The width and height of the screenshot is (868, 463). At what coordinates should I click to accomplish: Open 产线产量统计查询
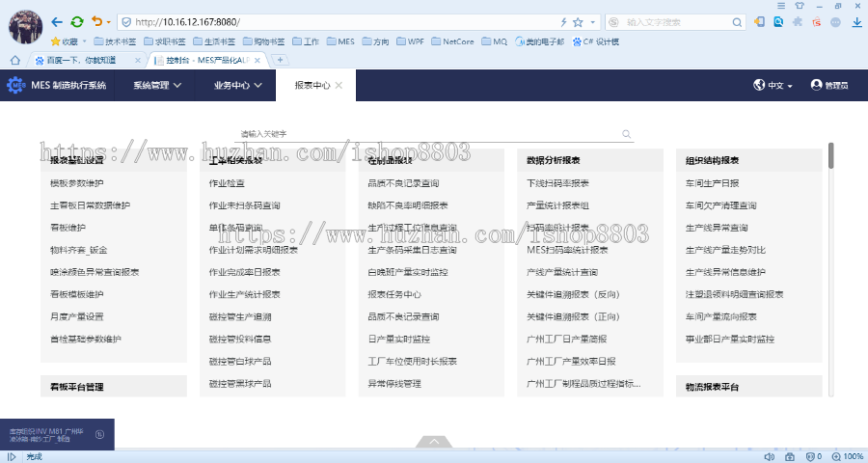[x=562, y=272]
